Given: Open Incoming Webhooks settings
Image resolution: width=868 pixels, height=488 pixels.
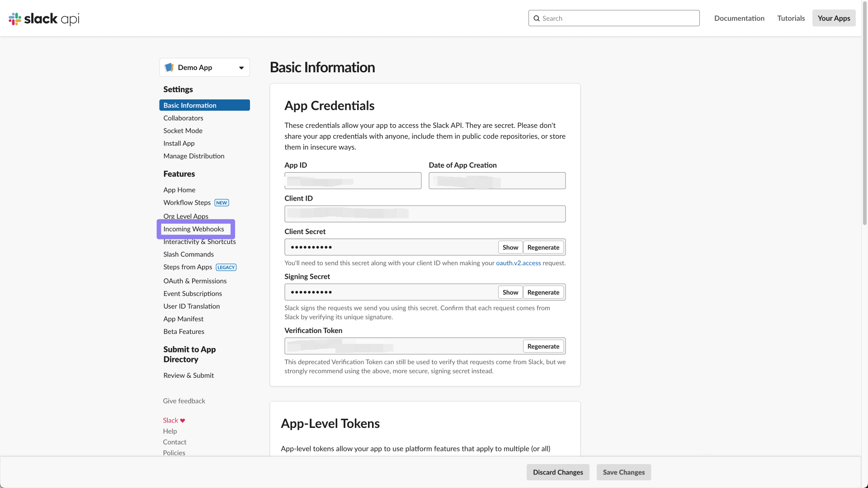Looking at the screenshot, I should [193, 229].
